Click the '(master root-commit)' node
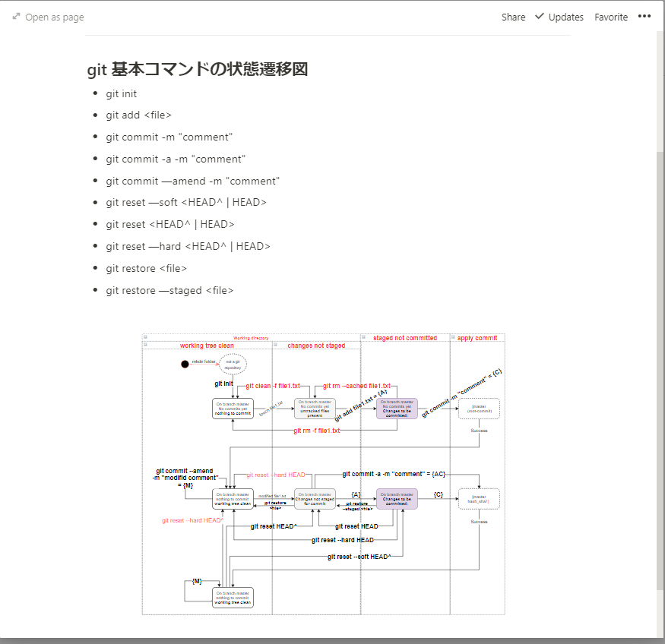Viewport: 665px width, 644px height. (477, 409)
